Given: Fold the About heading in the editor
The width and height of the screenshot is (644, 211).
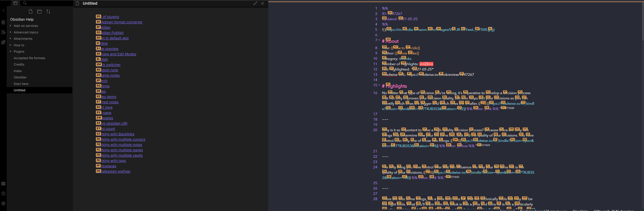Looking at the screenshot, I should 379,40.
